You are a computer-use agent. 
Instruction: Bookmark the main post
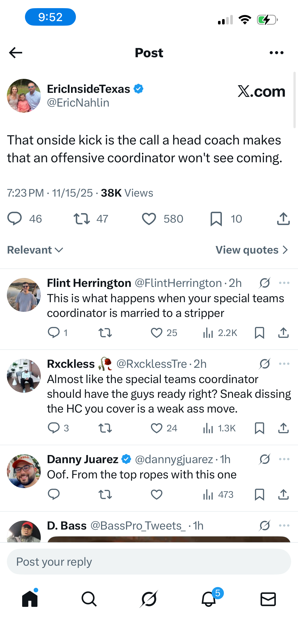tap(216, 219)
